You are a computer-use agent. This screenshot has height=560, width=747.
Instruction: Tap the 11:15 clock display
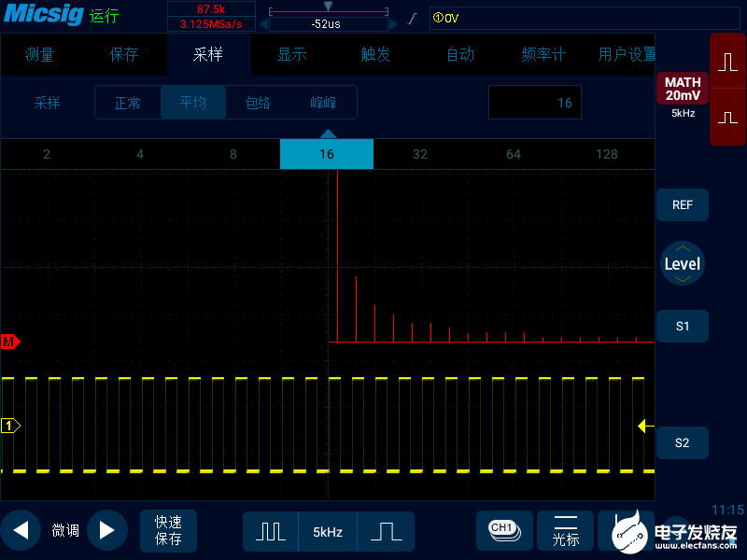(x=727, y=510)
